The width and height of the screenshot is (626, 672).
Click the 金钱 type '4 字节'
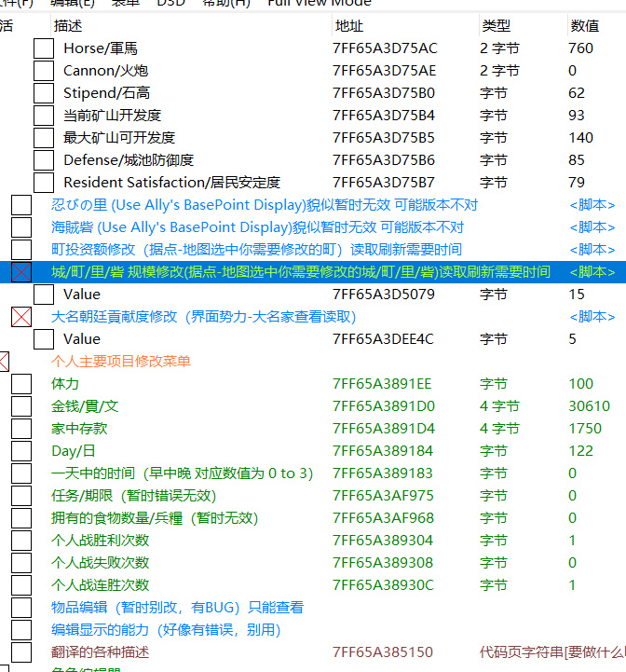click(x=499, y=406)
